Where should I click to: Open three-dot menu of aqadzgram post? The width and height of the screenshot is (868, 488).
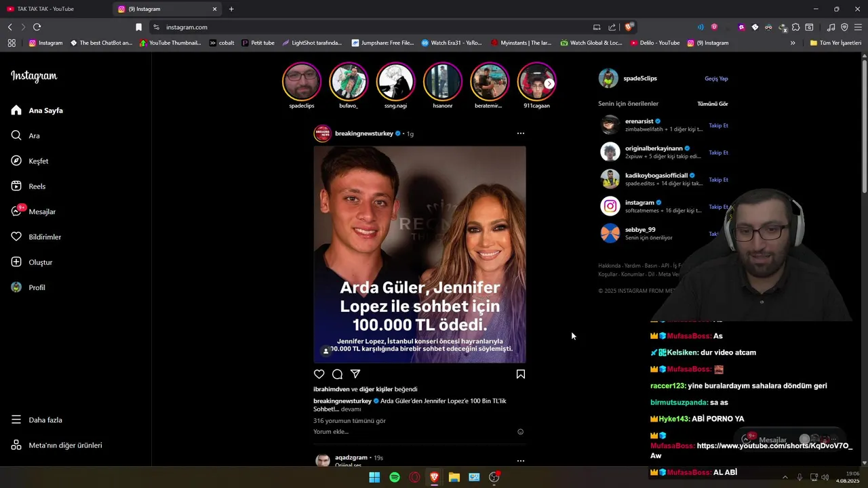520,461
